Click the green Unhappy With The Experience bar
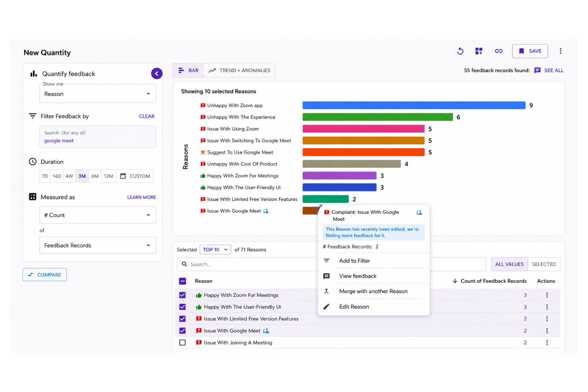This screenshot has height=392, width=588. pyautogui.click(x=378, y=117)
